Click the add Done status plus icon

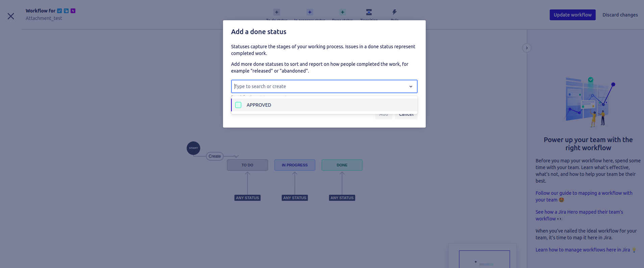342,12
